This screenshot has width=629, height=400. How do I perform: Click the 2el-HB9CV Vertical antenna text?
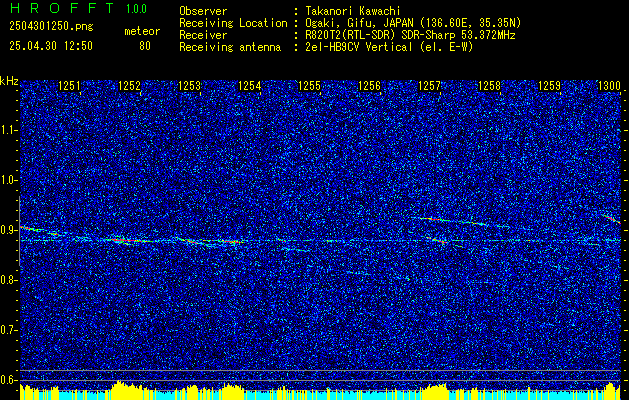(389, 47)
